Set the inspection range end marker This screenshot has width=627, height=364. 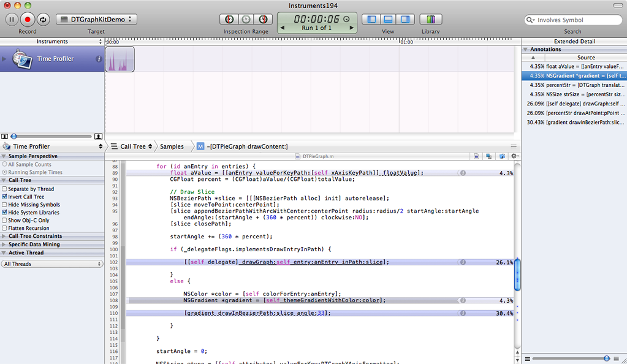coord(263,20)
